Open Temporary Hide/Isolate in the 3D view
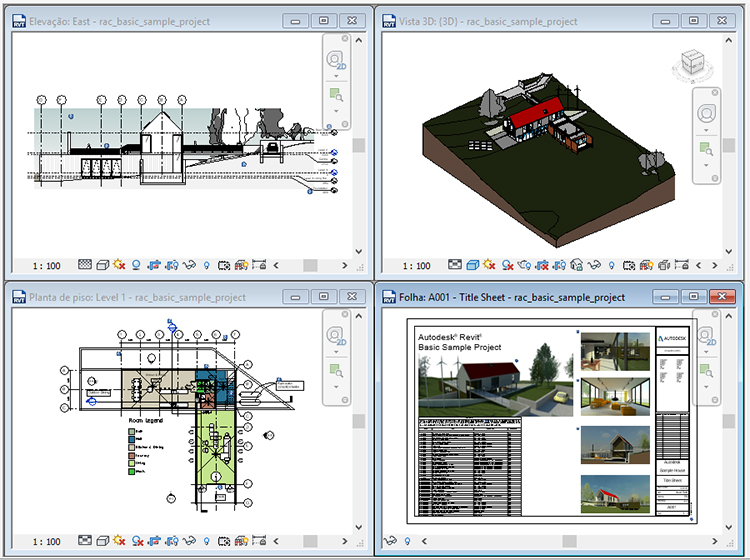This screenshot has width=750, height=560. click(594, 265)
